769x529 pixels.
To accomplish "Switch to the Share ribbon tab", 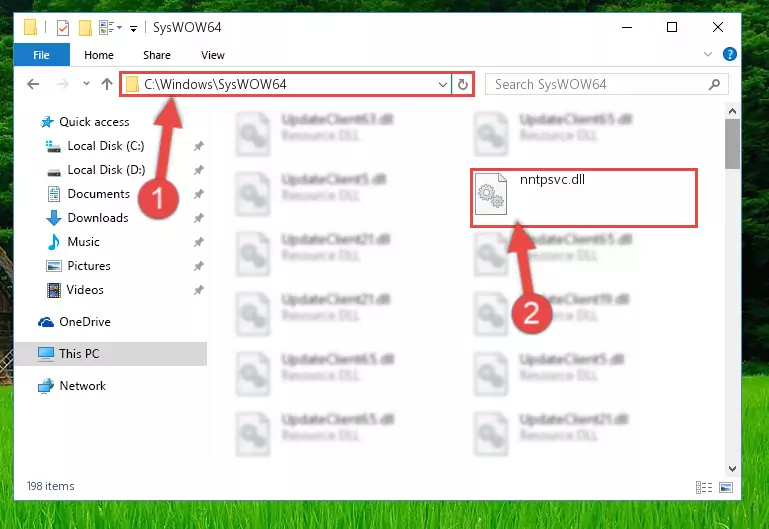I will (x=157, y=55).
